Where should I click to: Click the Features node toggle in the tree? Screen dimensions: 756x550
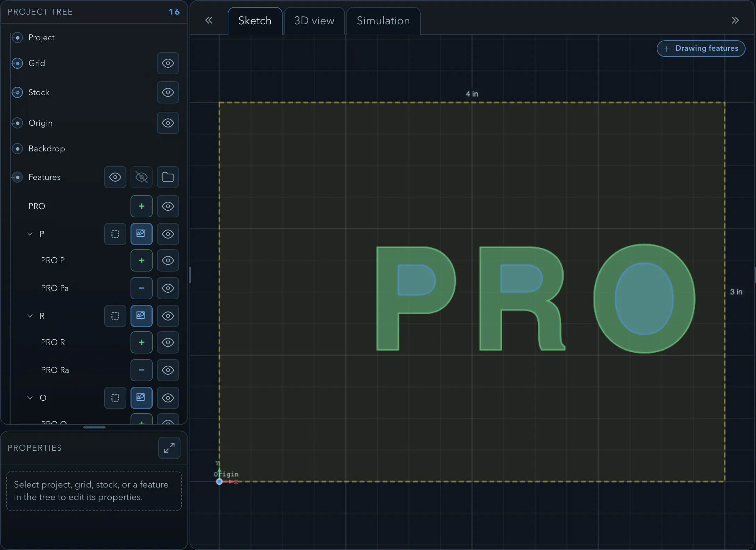tap(17, 177)
